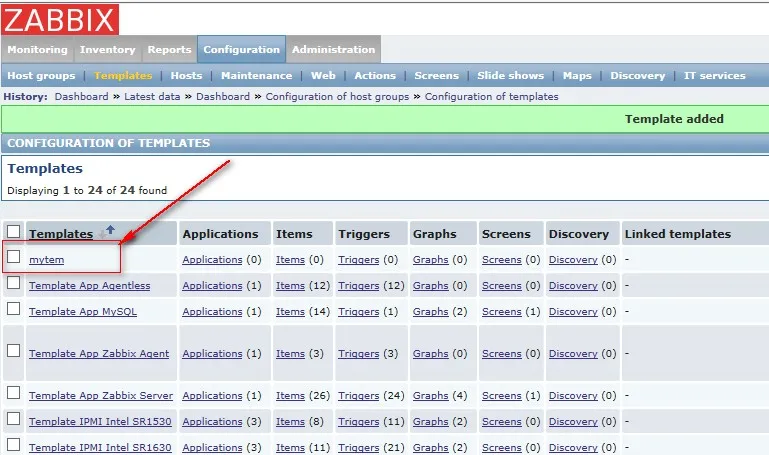Open Template IPMI Intel SR1530 link

pyautogui.click(x=101, y=422)
